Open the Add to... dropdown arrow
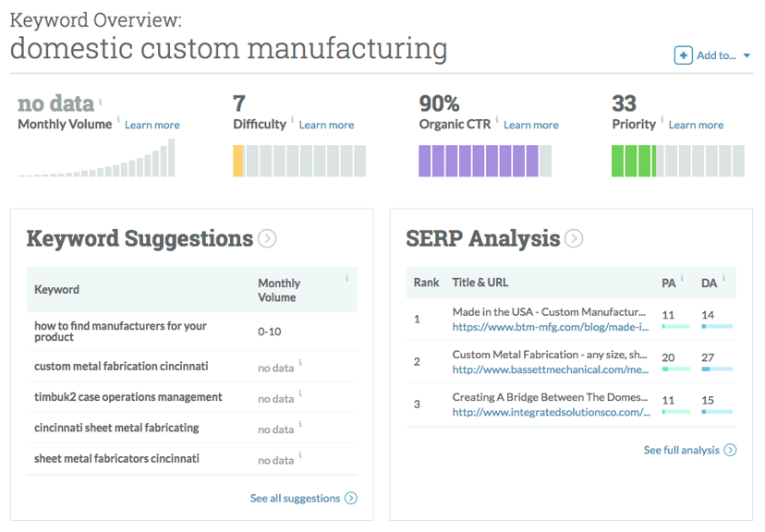The image size is (765, 532). click(x=747, y=55)
